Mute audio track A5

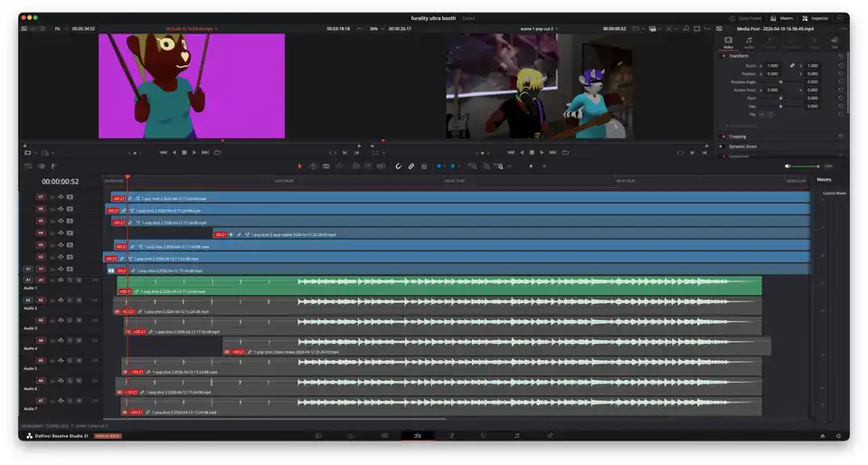(x=79, y=360)
